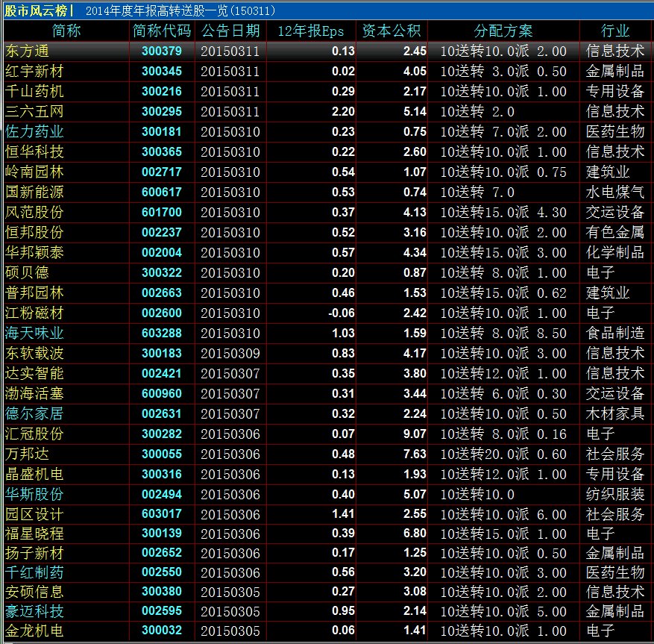Open the 万邦达 stock entry
This screenshot has width=654, height=644.
(x=24, y=454)
